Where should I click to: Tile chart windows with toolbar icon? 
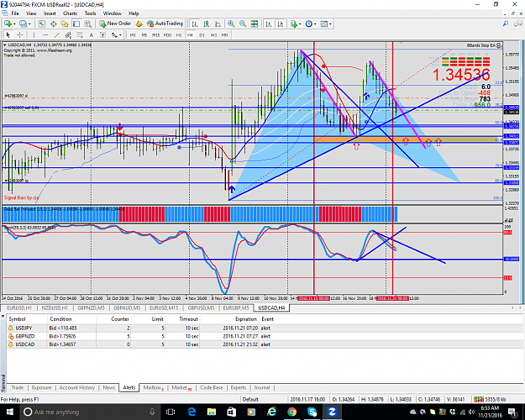(x=255, y=24)
